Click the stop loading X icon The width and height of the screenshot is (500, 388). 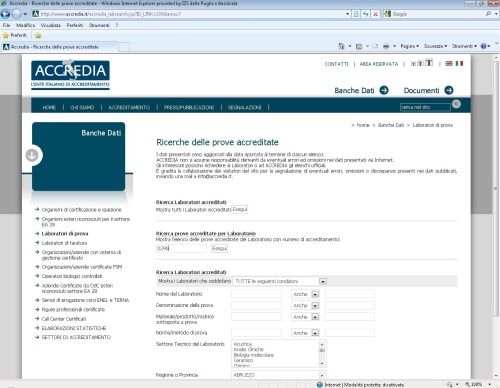375,14
